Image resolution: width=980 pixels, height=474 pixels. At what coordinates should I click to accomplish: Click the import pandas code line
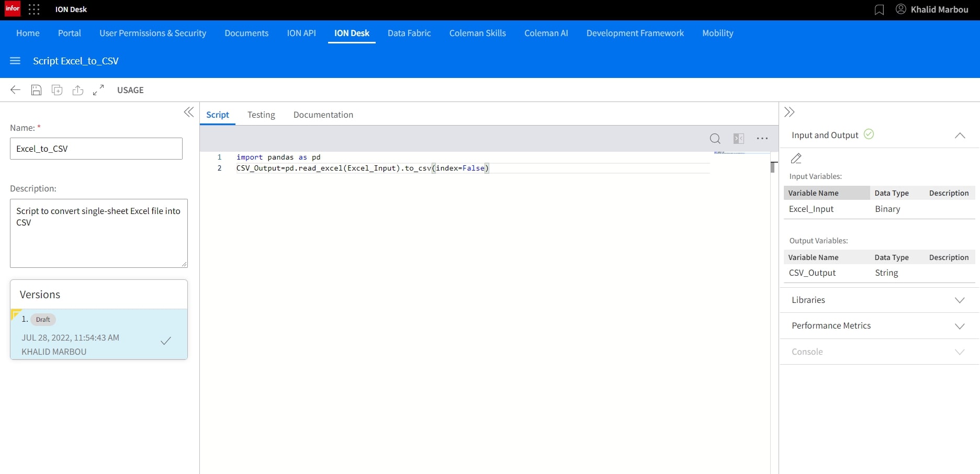[x=278, y=157]
